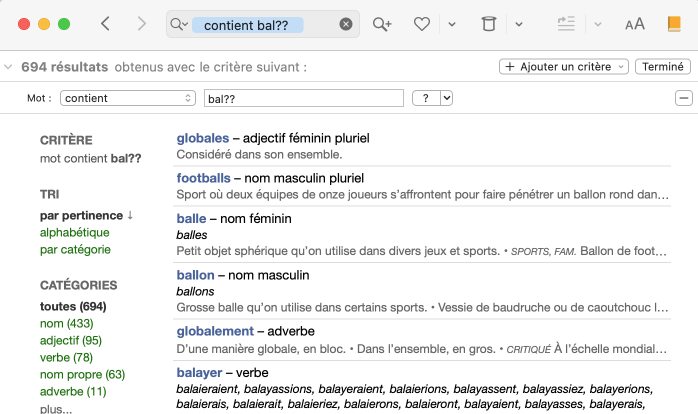Viewport: 698px width, 414px height.
Task: Click the 'bal??' criterion text field
Action: (x=302, y=98)
